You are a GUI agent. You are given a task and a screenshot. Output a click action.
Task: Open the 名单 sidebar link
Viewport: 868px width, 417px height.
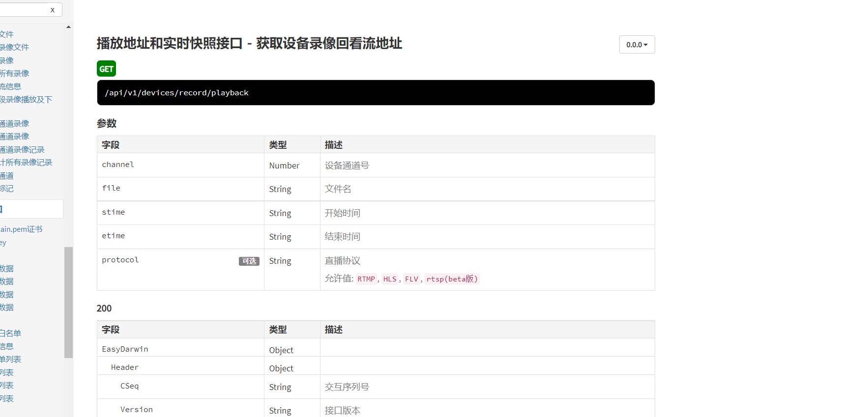(11, 333)
